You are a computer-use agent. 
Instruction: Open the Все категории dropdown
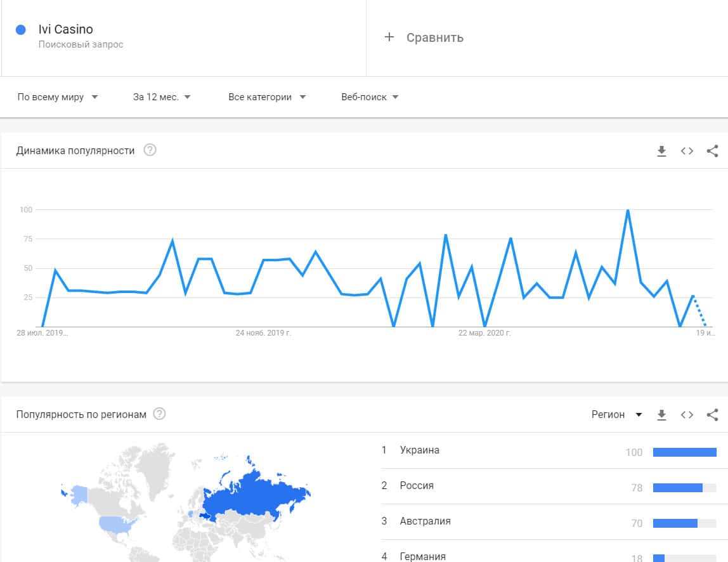click(x=267, y=97)
